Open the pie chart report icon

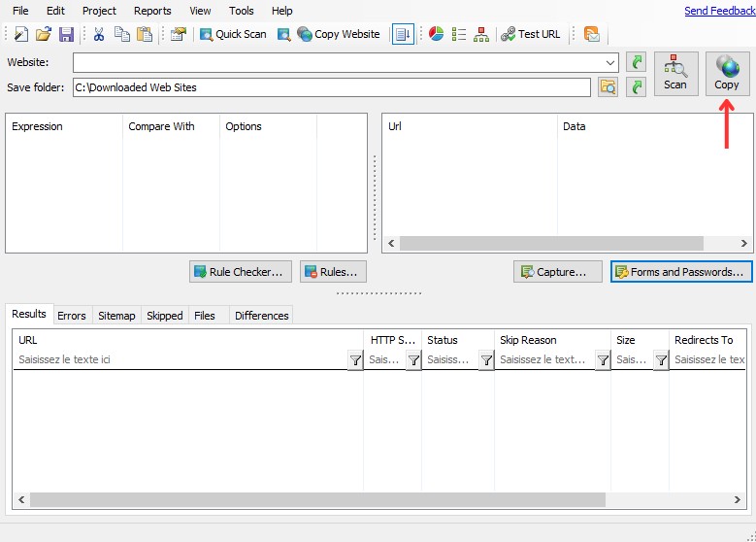point(437,34)
